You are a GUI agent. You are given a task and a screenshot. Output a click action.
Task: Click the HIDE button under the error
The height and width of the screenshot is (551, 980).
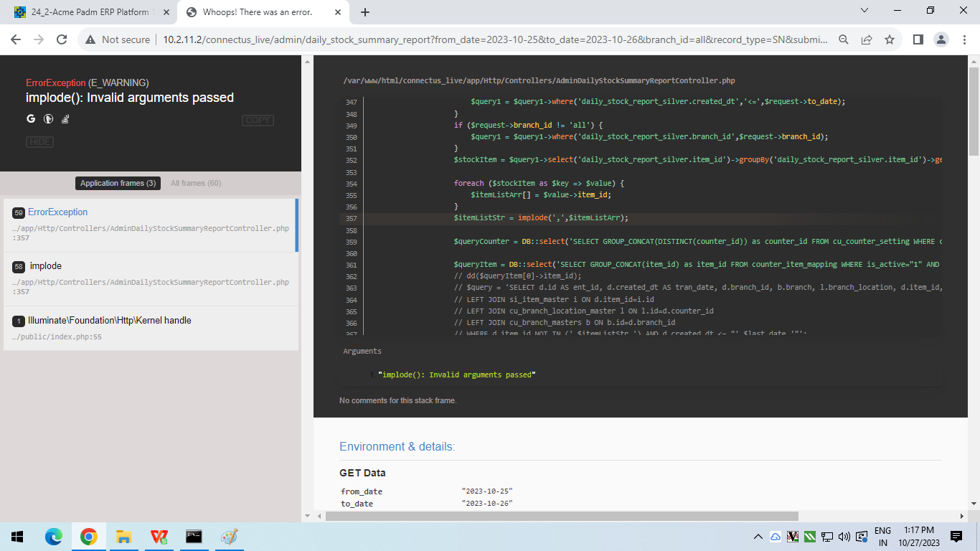[x=39, y=142]
